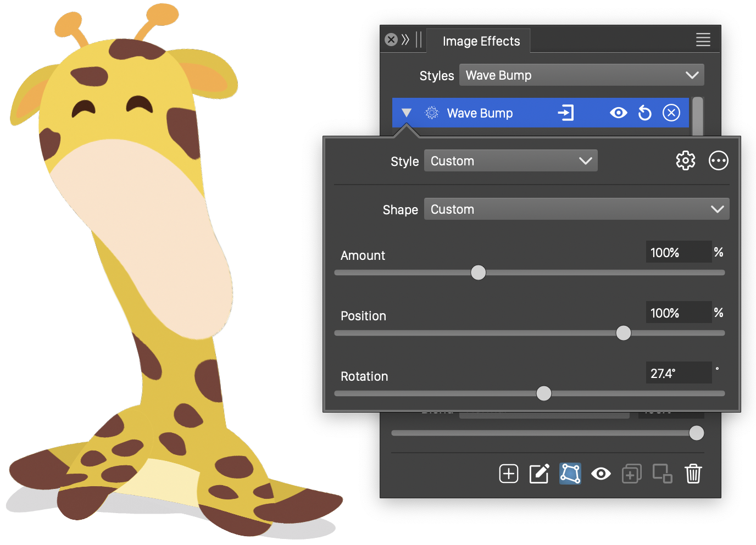
Task: Click the Rotation value field showing 27.4°
Action: pos(678,374)
